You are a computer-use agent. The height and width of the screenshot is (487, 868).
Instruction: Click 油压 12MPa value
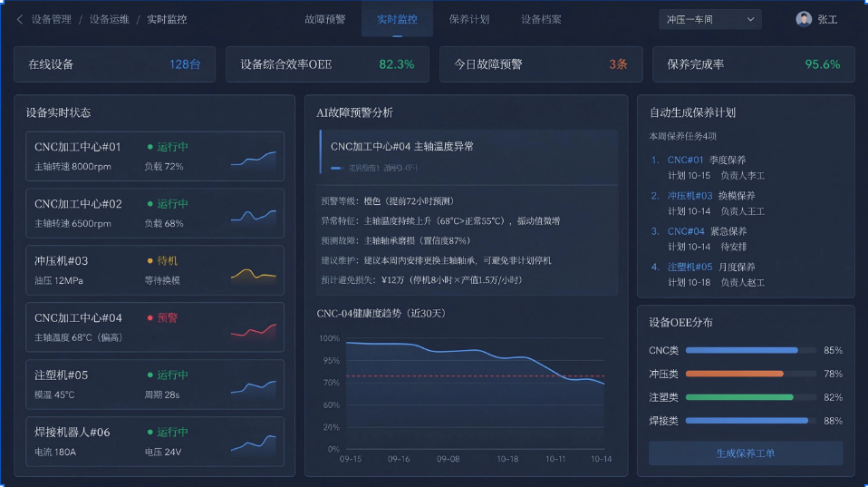point(59,281)
